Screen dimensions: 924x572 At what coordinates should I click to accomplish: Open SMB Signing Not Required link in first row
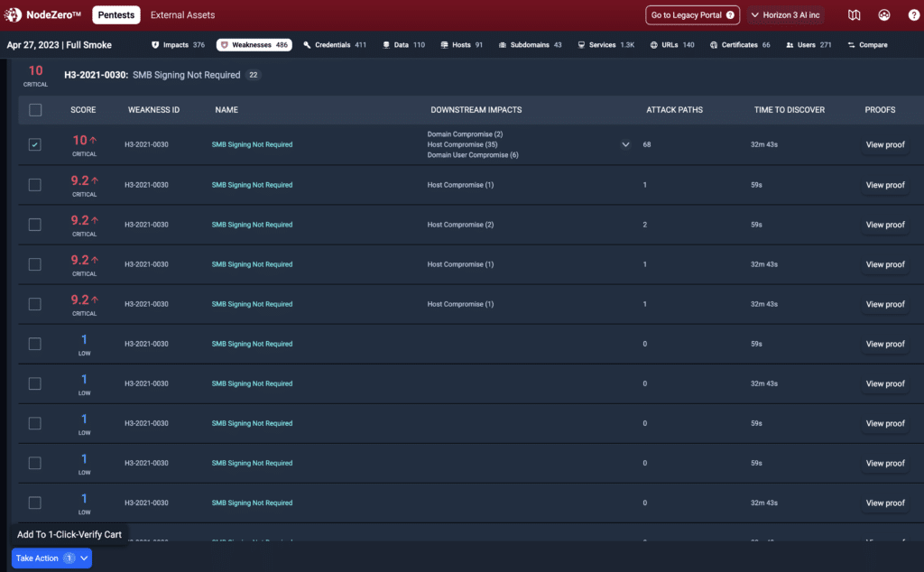click(x=252, y=144)
